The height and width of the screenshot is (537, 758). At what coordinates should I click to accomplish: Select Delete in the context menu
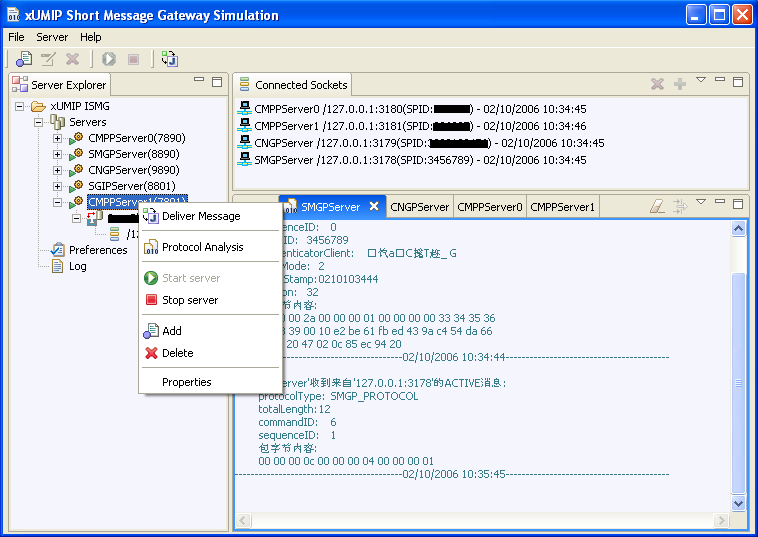point(210,353)
